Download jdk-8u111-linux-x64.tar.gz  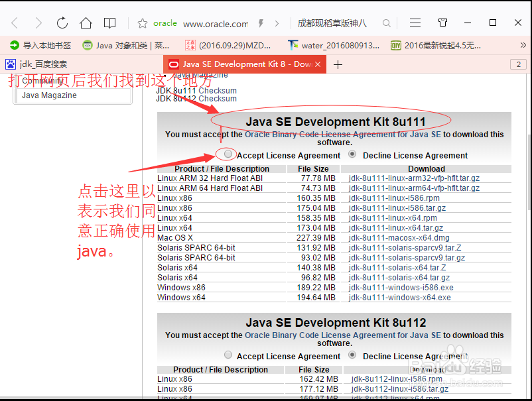pos(395,228)
